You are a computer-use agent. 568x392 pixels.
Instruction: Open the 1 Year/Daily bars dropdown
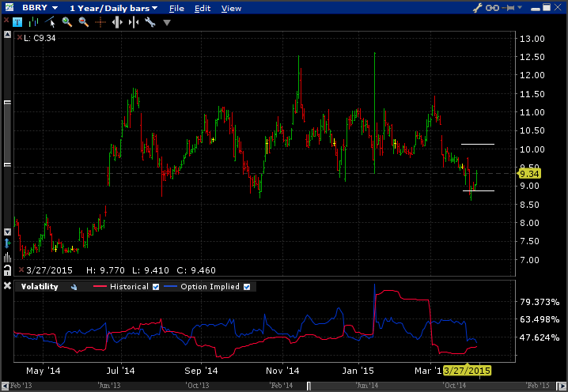pyautogui.click(x=113, y=8)
